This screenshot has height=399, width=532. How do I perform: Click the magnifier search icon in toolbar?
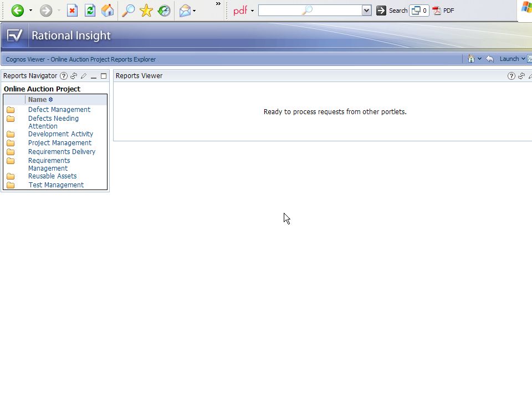pos(128,11)
